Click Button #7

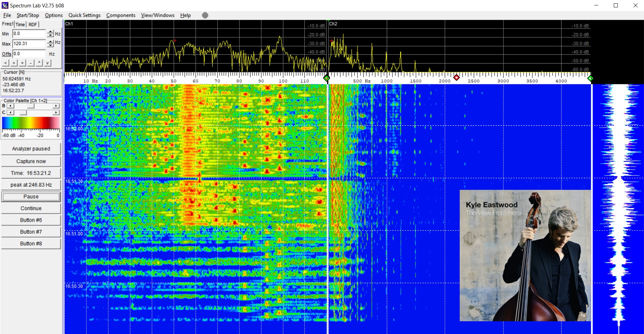(x=31, y=232)
